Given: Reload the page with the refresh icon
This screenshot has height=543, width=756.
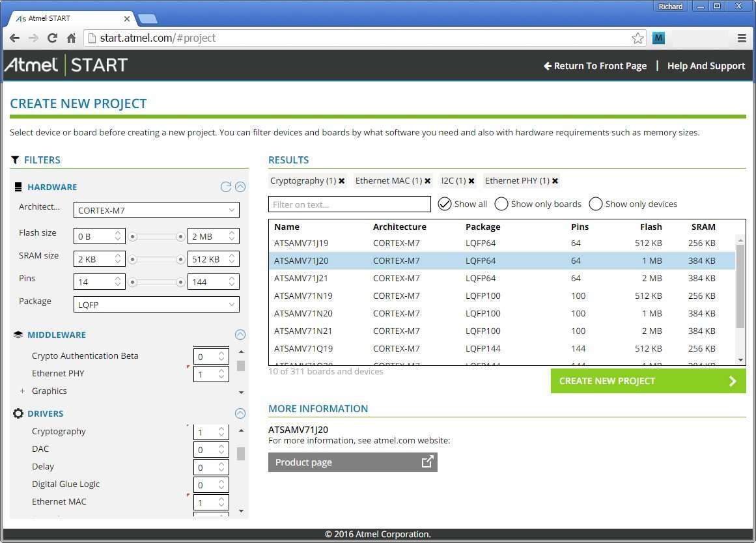Looking at the screenshot, I should click(52, 38).
